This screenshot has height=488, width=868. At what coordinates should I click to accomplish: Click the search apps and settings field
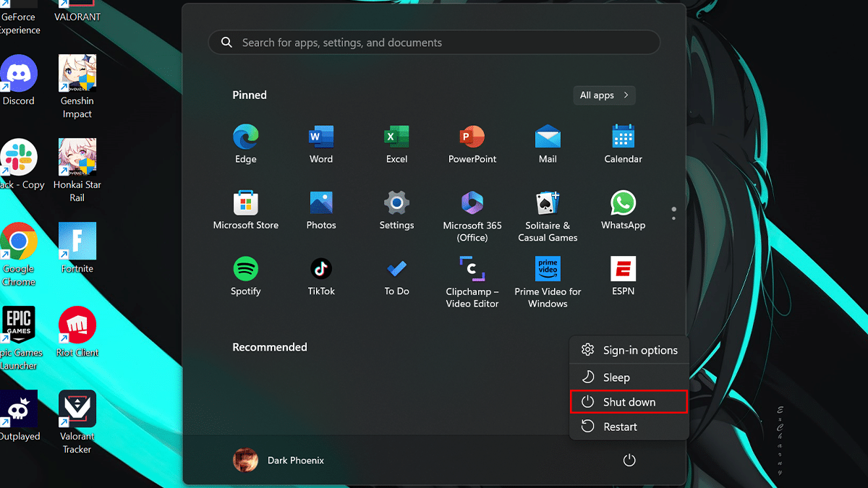[434, 42]
